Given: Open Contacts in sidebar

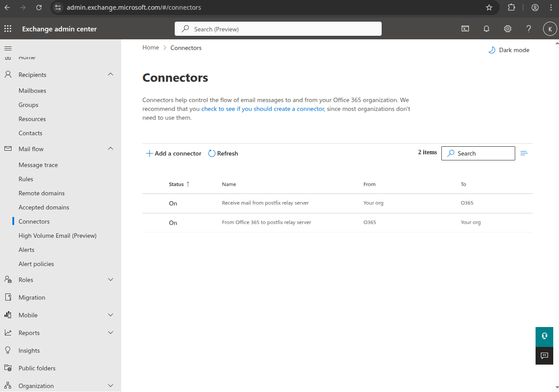Looking at the screenshot, I should (31, 133).
